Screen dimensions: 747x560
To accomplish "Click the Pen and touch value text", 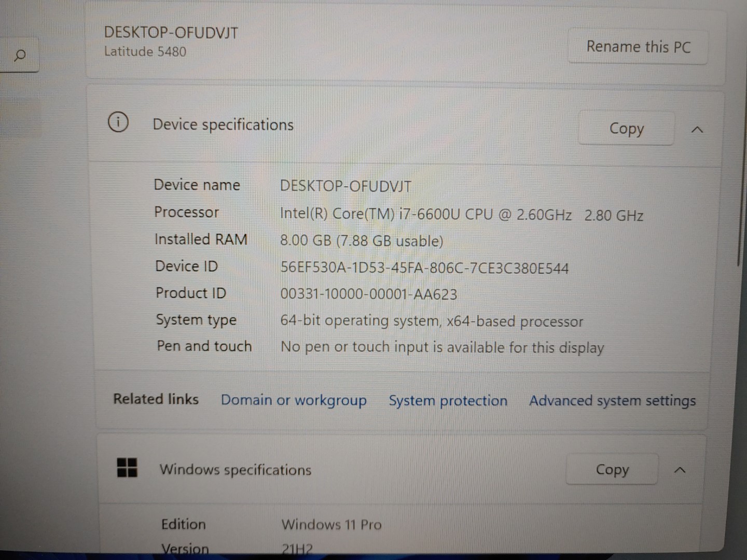I will tap(442, 347).
